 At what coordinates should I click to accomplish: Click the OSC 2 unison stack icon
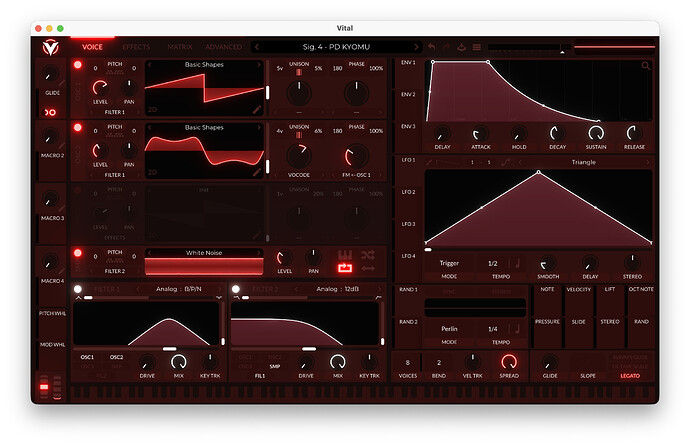pyautogui.click(x=299, y=135)
